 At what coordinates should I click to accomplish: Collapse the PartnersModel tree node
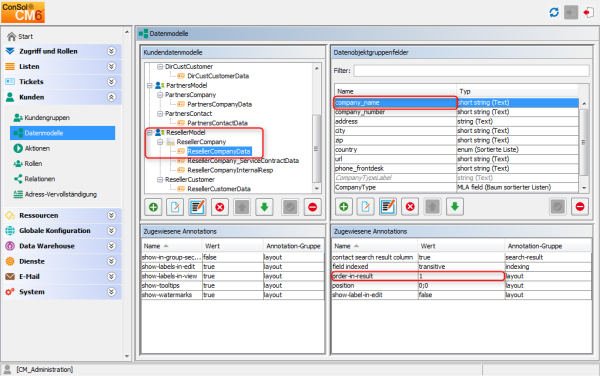(x=150, y=85)
